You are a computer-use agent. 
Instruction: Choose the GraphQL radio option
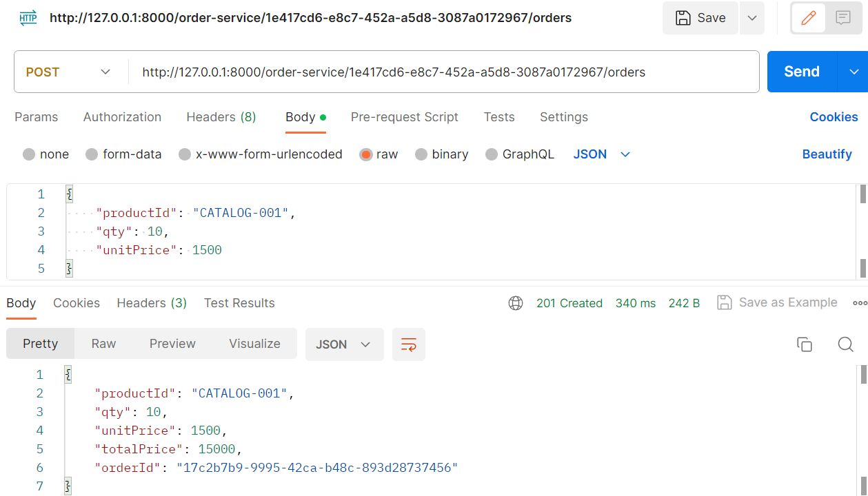[492, 154]
